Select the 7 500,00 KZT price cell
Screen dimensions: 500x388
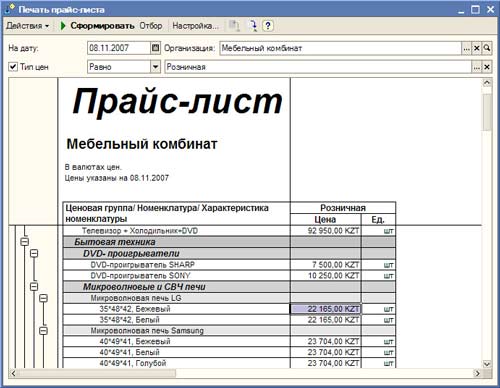click(x=326, y=265)
